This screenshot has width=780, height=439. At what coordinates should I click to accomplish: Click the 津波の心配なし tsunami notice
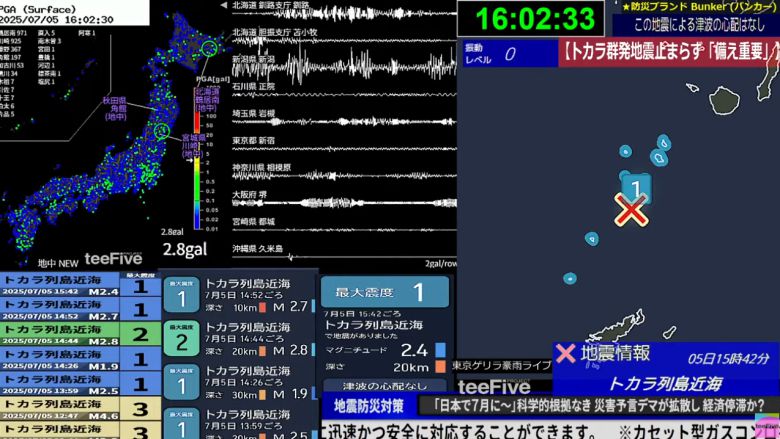(x=386, y=386)
